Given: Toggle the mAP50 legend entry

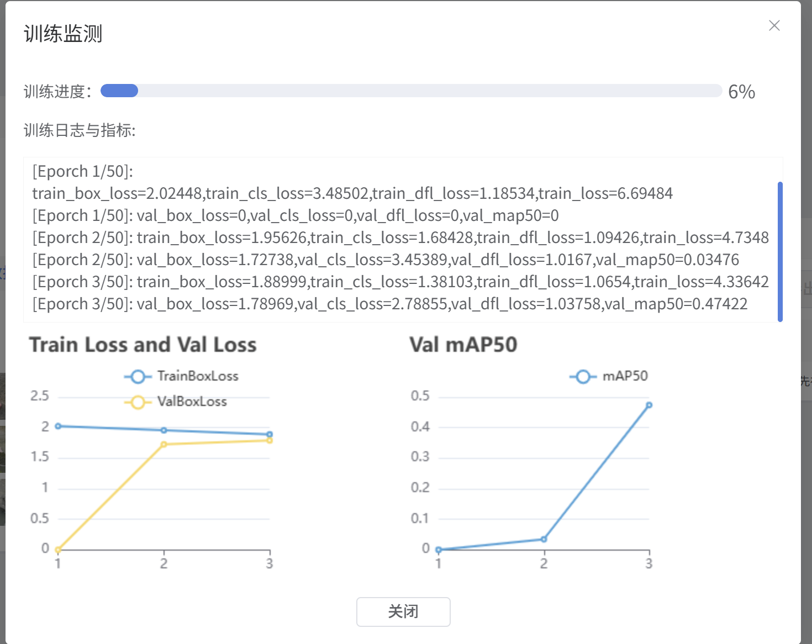Looking at the screenshot, I should click(x=609, y=376).
